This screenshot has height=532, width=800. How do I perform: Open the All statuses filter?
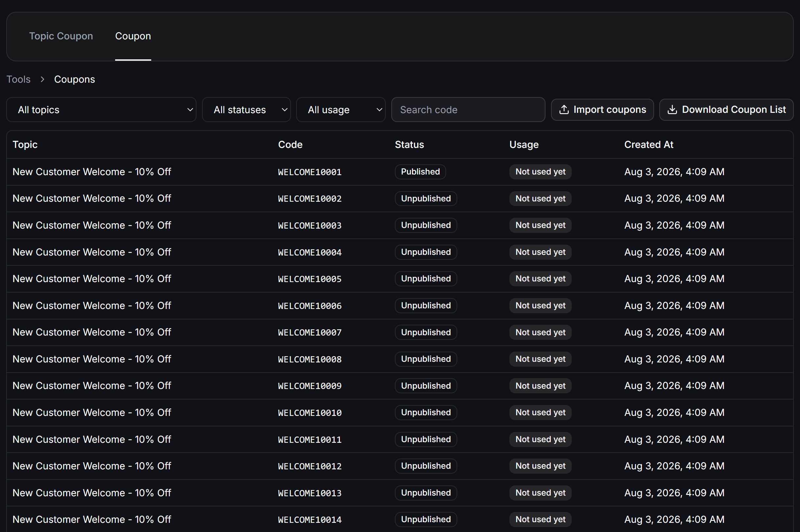(246, 110)
